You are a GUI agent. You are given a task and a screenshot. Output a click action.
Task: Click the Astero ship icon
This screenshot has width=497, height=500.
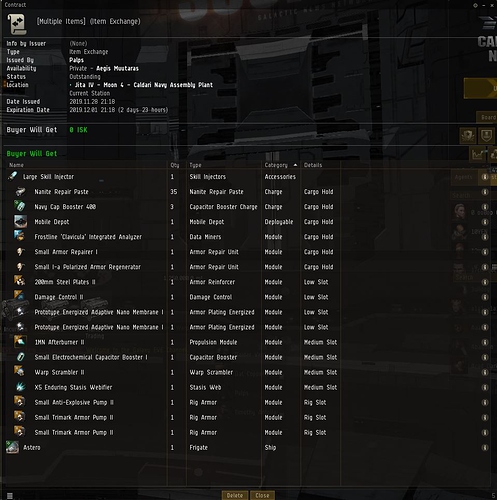12,447
